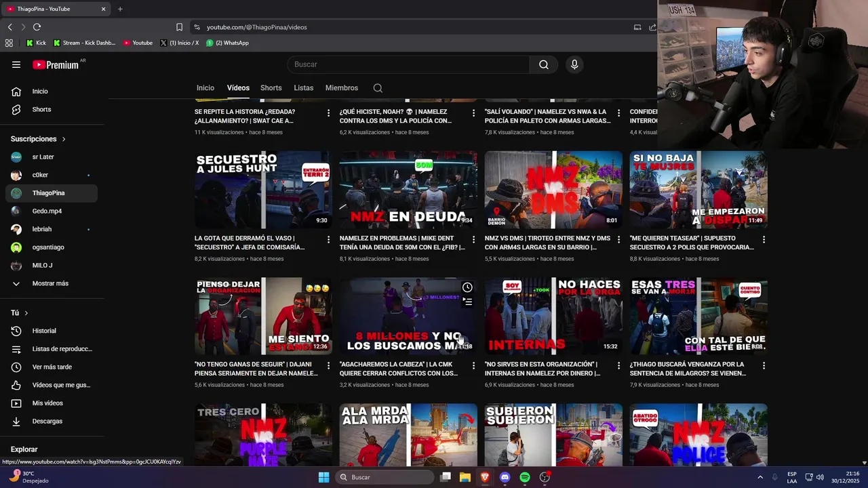Expand the Suscripciones section chevron
Viewport: 868px width, 488px height.
[64, 139]
